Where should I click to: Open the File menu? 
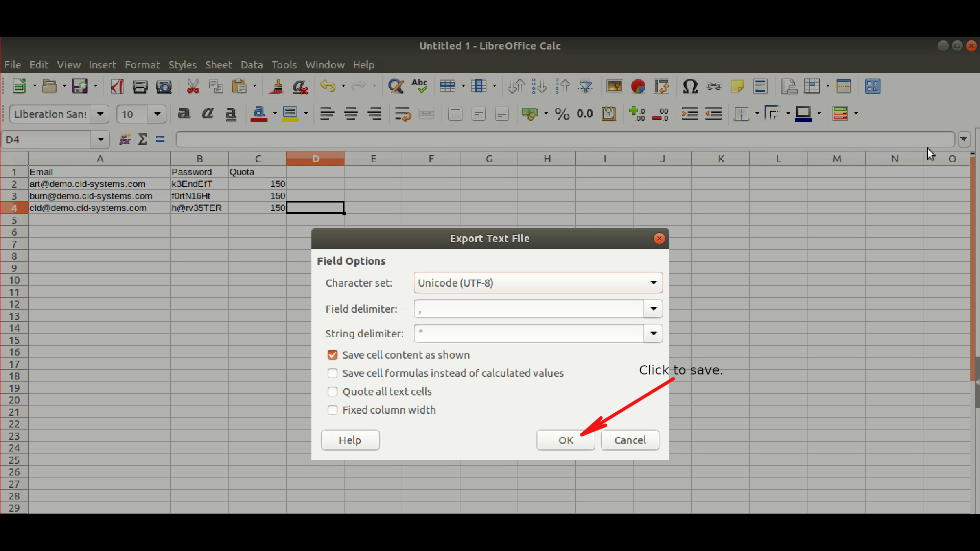pyautogui.click(x=13, y=65)
